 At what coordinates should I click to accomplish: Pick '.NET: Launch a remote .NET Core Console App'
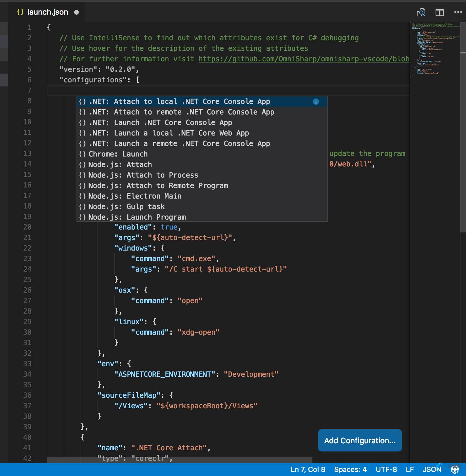click(202, 144)
